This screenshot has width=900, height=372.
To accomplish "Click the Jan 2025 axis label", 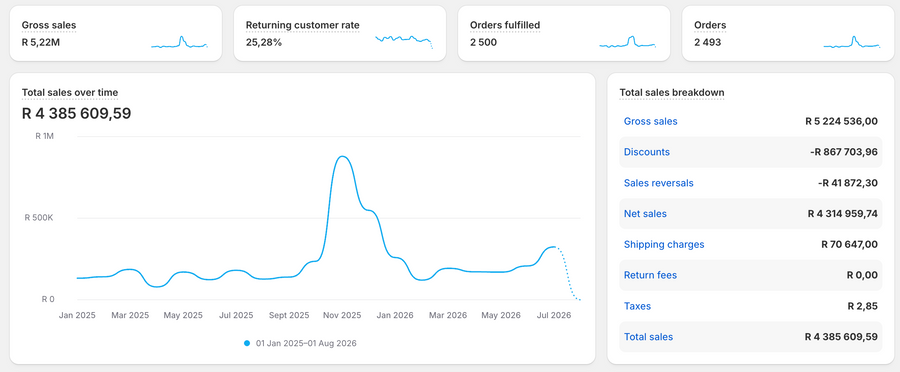I will 77,315.
